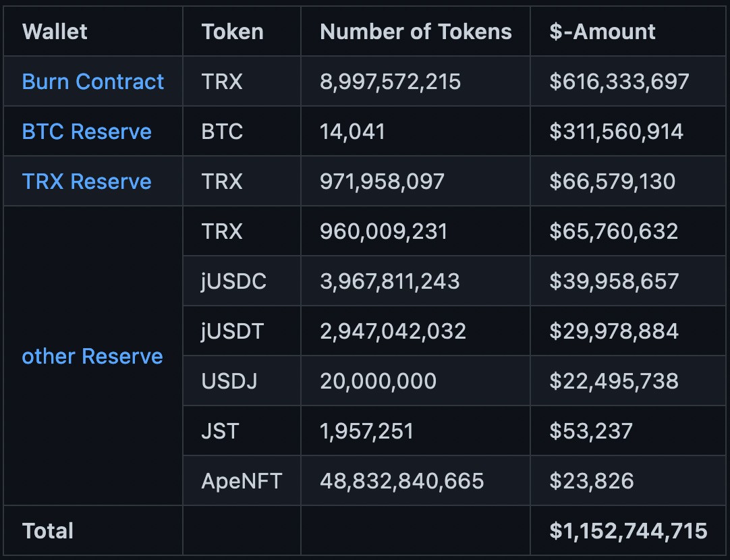Select the BTC Reserve amount $311,560,914

tap(616, 132)
